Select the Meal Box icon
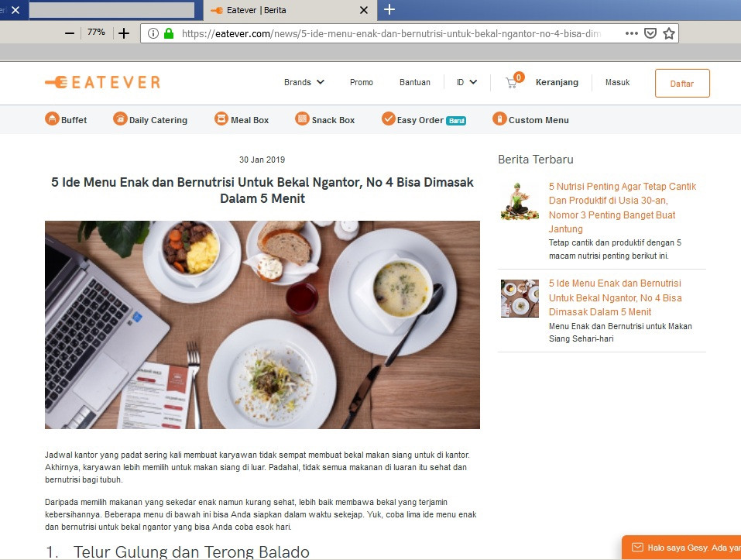This screenshot has height=560, width=741. pos(221,119)
